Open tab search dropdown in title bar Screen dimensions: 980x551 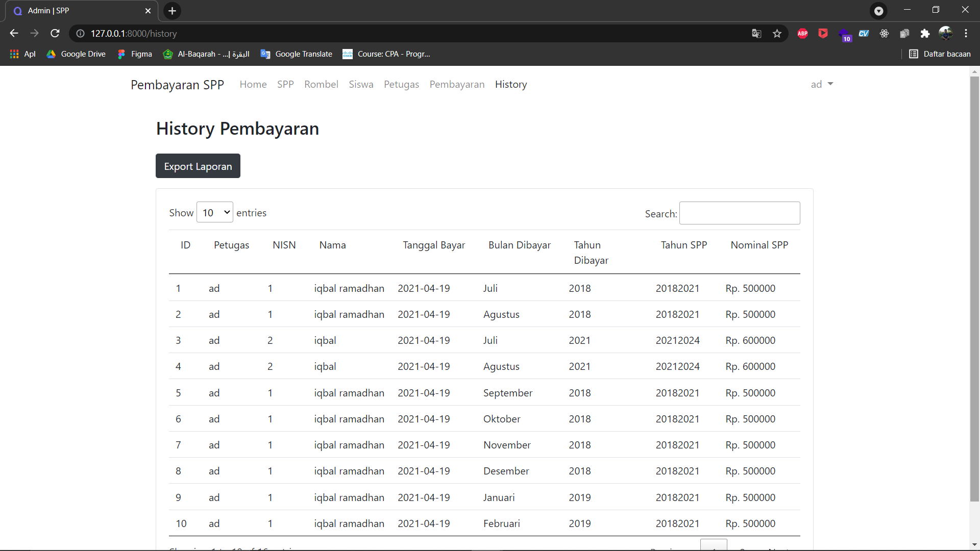click(878, 11)
